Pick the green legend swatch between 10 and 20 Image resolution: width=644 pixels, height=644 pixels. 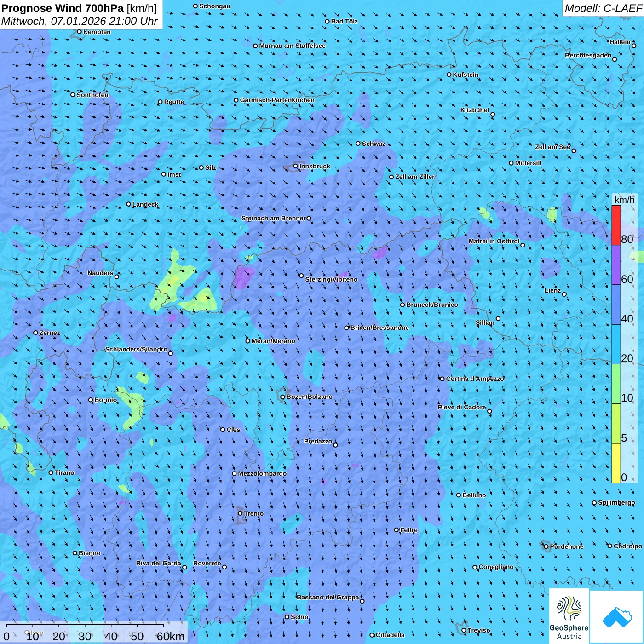[616, 384]
